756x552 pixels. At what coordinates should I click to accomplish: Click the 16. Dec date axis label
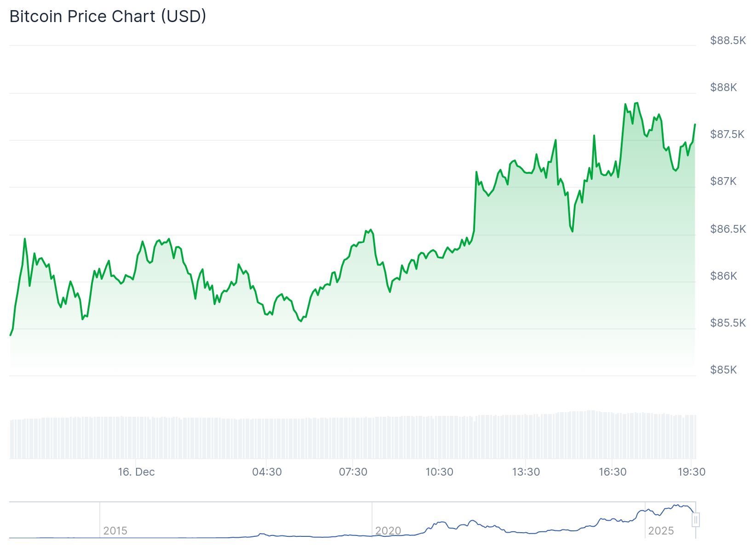pos(136,472)
